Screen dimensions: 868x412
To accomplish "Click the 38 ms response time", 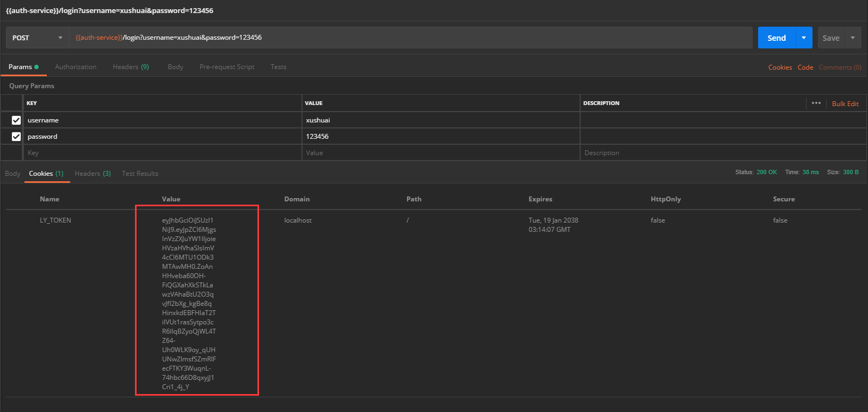I will tap(810, 172).
